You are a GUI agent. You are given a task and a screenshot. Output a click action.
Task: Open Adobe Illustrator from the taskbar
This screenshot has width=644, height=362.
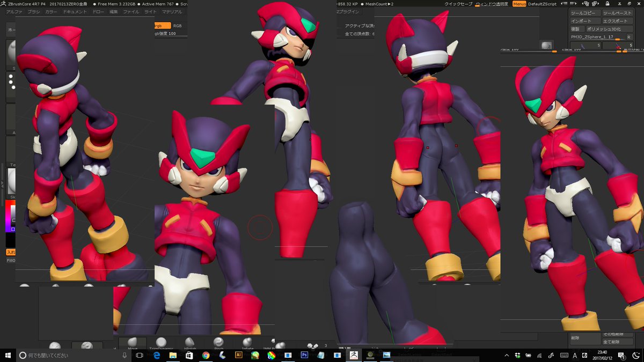(239, 355)
